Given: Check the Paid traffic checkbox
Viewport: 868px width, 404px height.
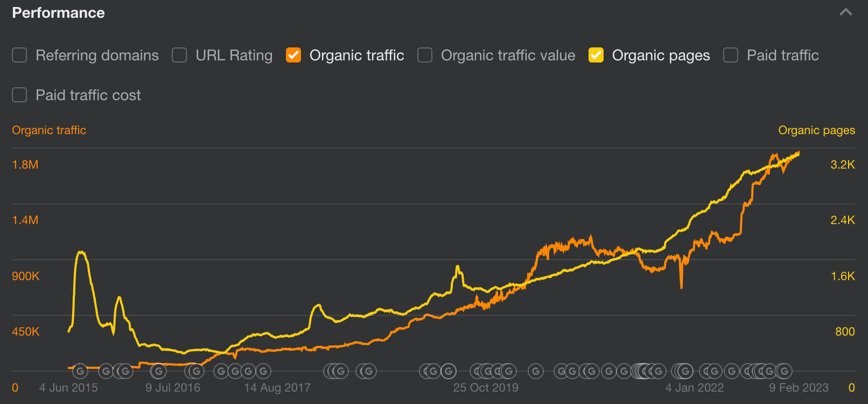Looking at the screenshot, I should 731,55.
